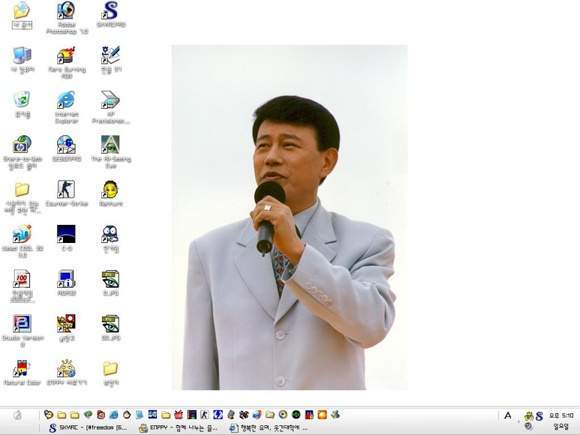
Task: Click the Start button on the taskbar
Action: (17, 415)
